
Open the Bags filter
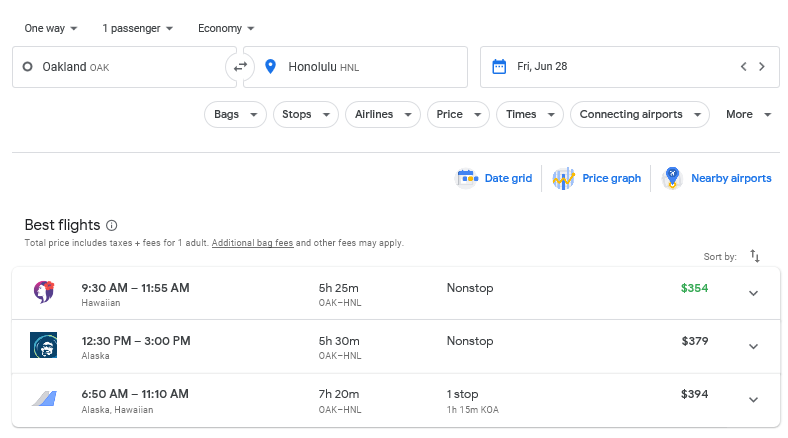point(235,115)
